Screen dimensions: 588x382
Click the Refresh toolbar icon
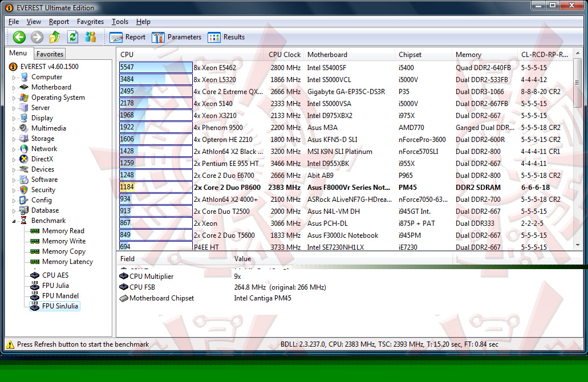[x=73, y=36]
